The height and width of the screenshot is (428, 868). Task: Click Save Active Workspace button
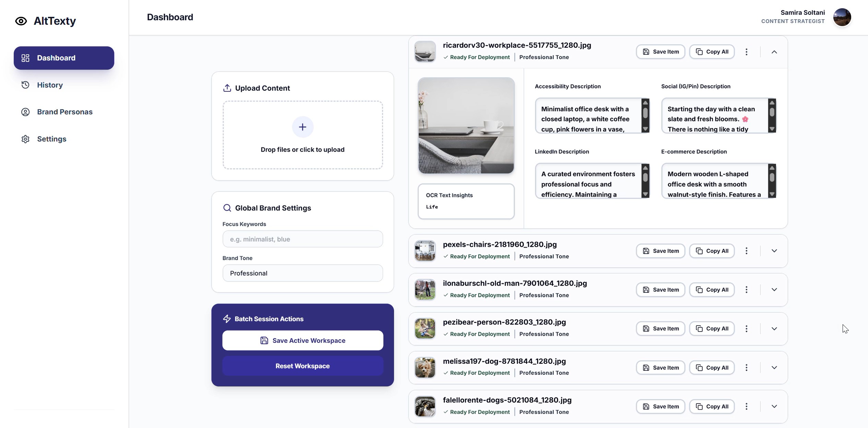302,340
